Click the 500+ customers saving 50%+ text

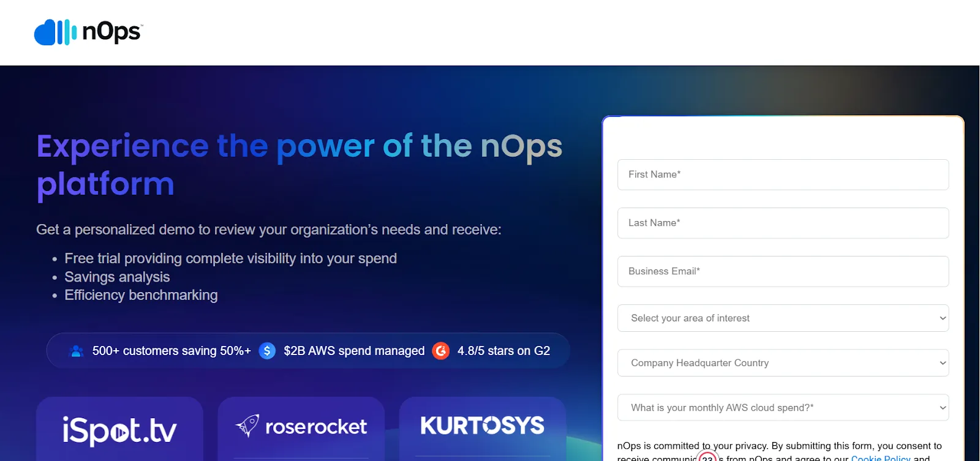tap(171, 351)
